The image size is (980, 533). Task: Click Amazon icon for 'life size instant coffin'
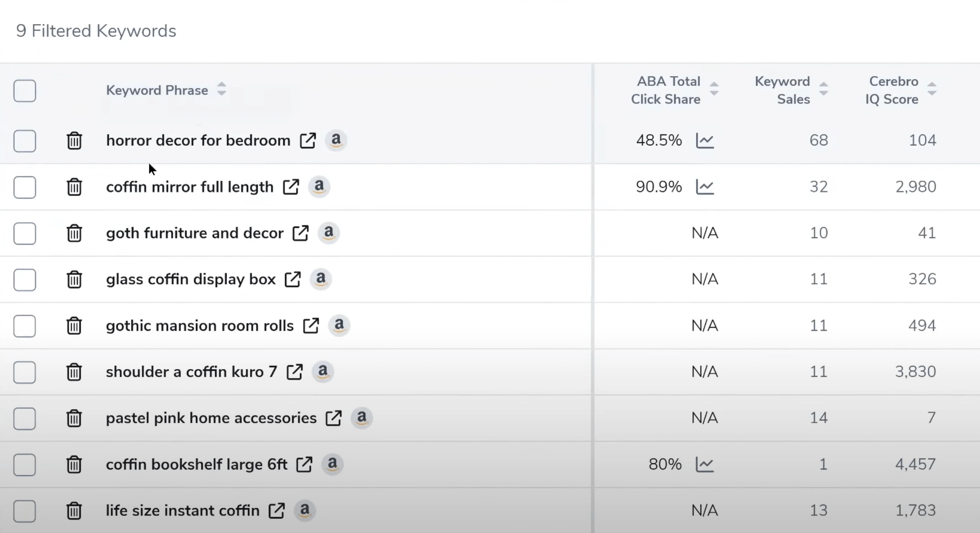coord(305,510)
